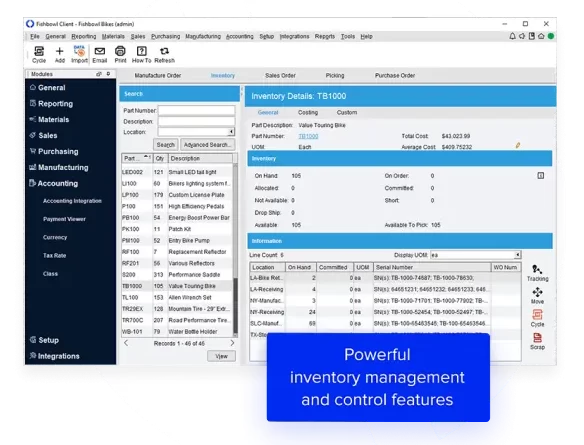Screen dimensions: 584x445
Task: Open the Costing tab in Inventory Details
Action: click(308, 112)
